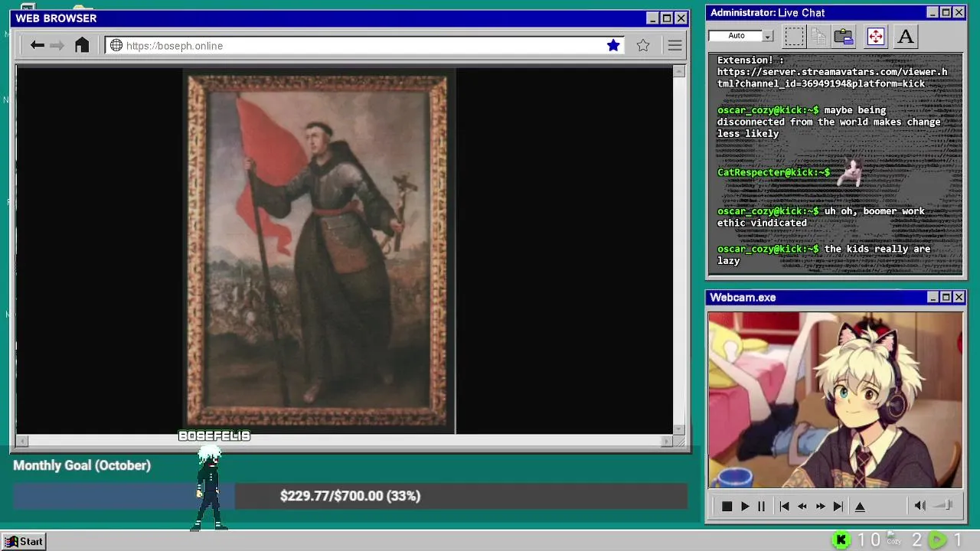Click "Monthly Goal (October)" label

(x=82, y=465)
